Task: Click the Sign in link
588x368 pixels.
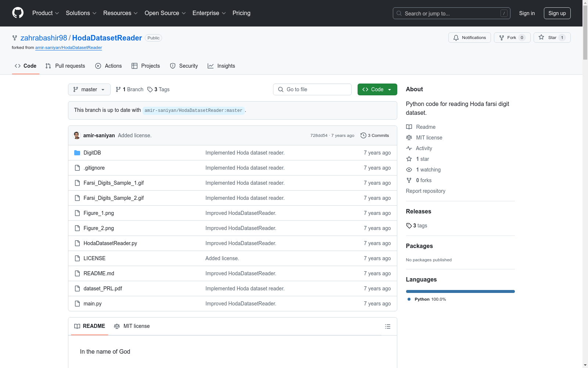Action: coord(527,13)
